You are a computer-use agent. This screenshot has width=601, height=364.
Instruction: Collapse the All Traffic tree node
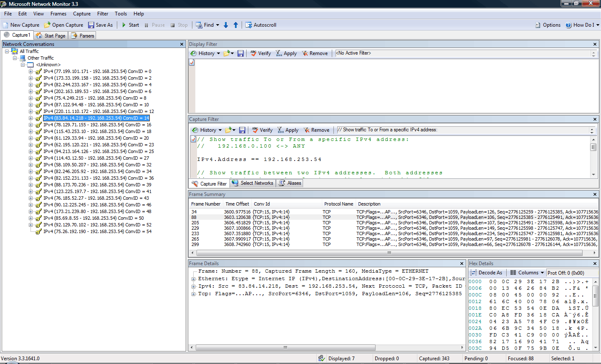point(7,51)
